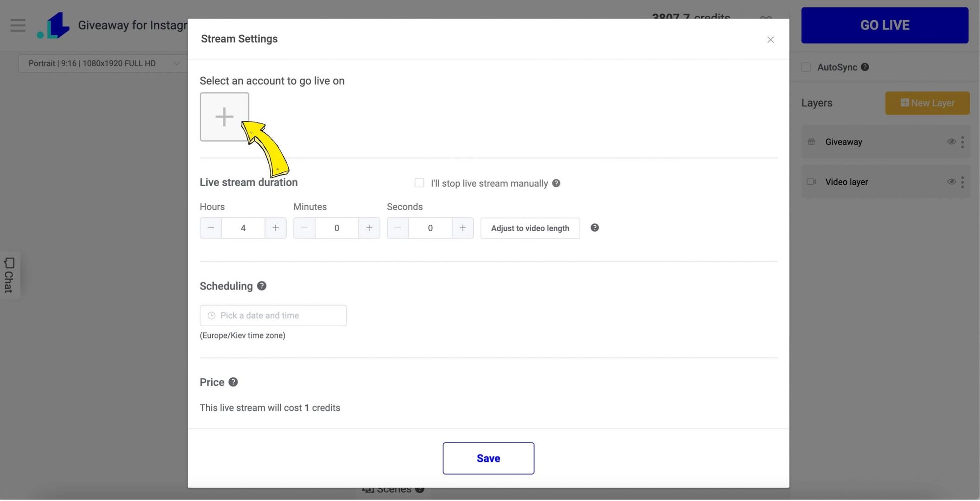The width and height of the screenshot is (980, 501).
Task: Open the AutoSync help icon
Action: click(x=865, y=67)
